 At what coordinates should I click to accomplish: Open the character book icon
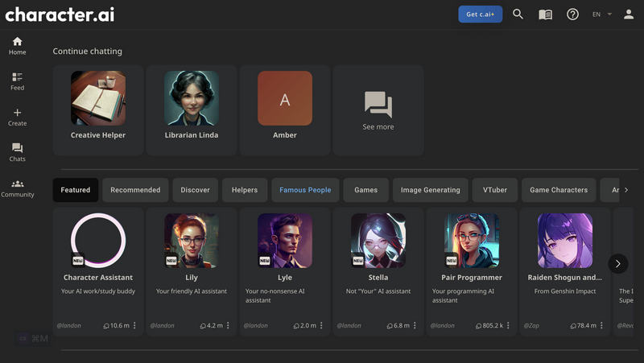pyautogui.click(x=545, y=14)
